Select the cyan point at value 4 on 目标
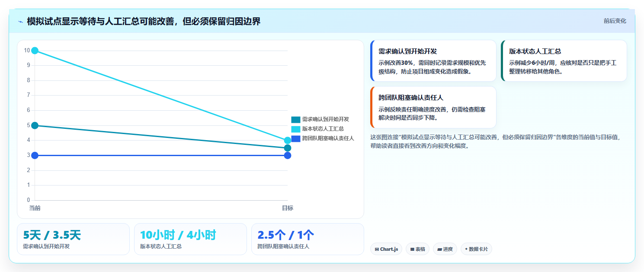 tap(288, 141)
